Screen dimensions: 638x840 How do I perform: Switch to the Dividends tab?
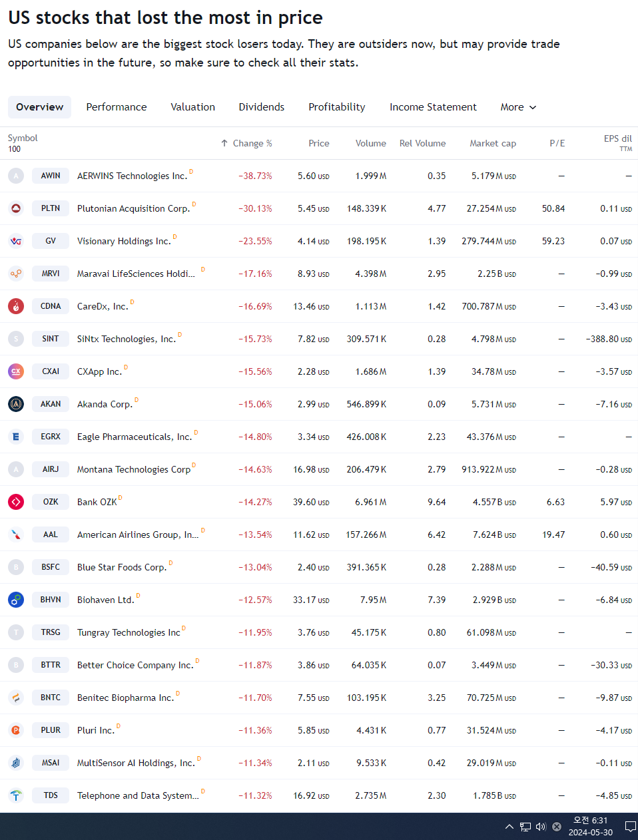[x=262, y=107]
